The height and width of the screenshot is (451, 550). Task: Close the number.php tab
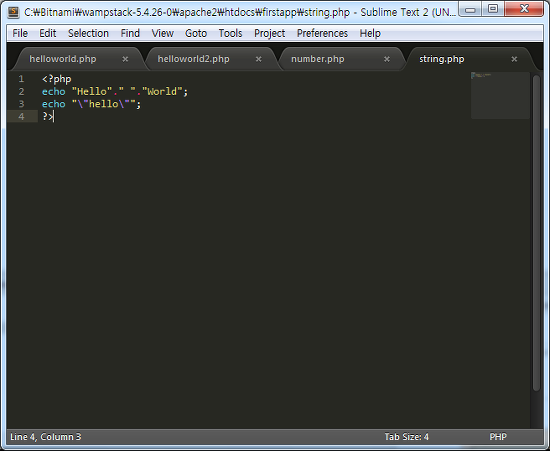tap(387, 59)
